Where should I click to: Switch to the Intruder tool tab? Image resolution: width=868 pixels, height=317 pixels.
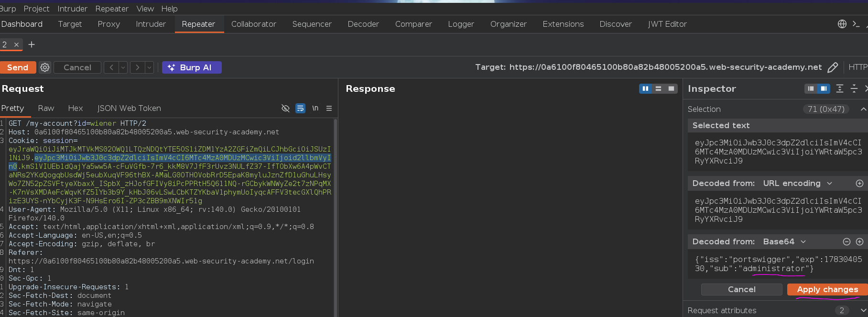pos(151,24)
